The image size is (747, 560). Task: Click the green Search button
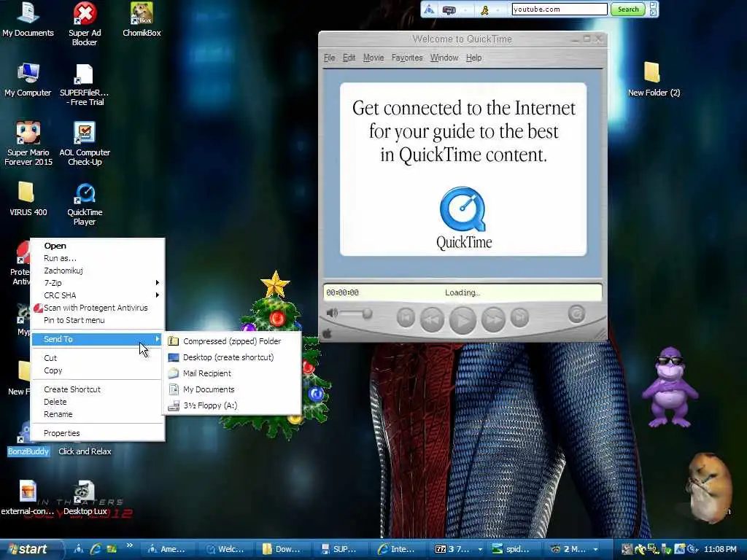(628, 9)
